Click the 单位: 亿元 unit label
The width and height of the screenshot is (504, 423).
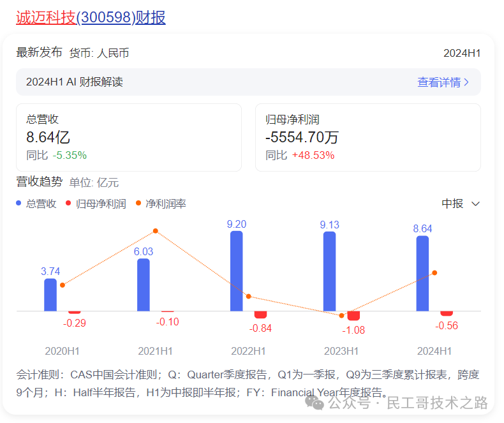coord(94,182)
